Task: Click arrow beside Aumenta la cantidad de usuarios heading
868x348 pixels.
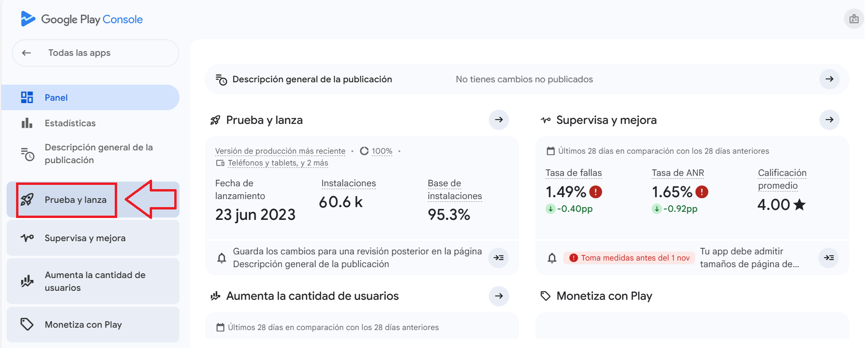Action: (x=499, y=296)
